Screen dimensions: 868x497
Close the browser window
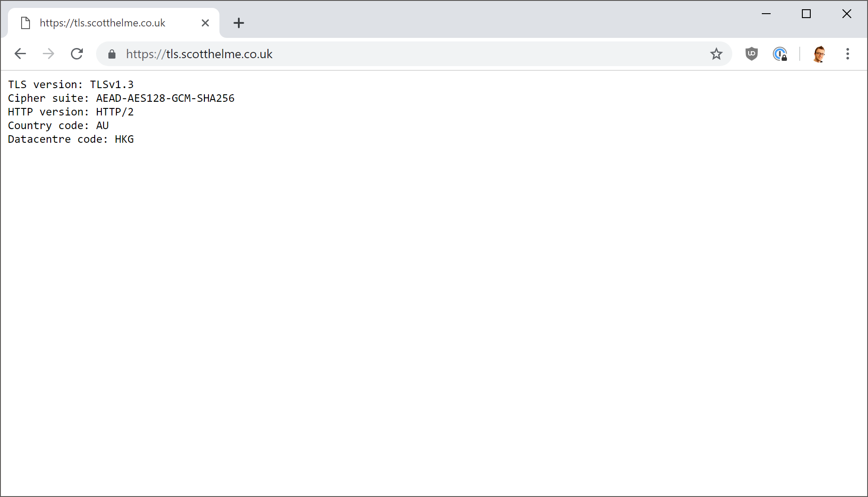(846, 14)
